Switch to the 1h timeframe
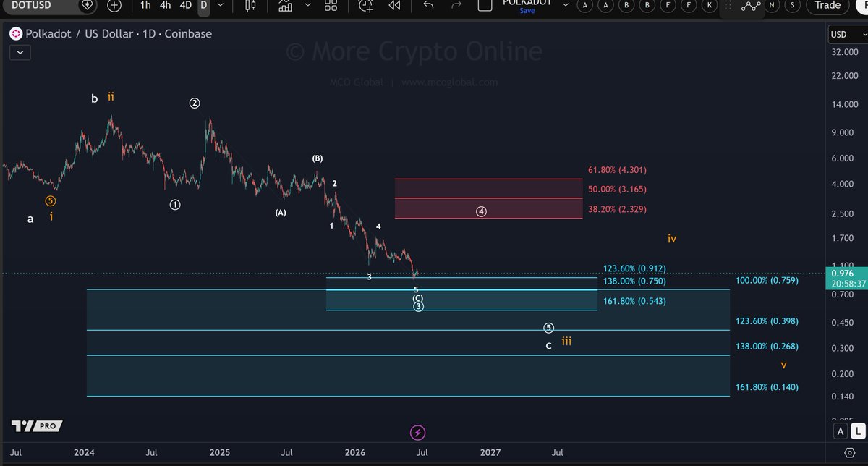Screen dimensions: 868x466 [145, 5]
